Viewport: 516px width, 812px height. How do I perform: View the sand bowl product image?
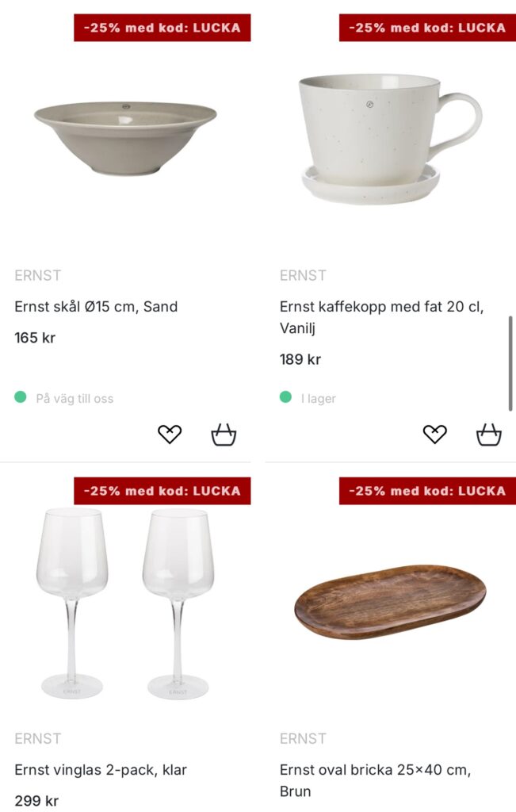(125, 137)
